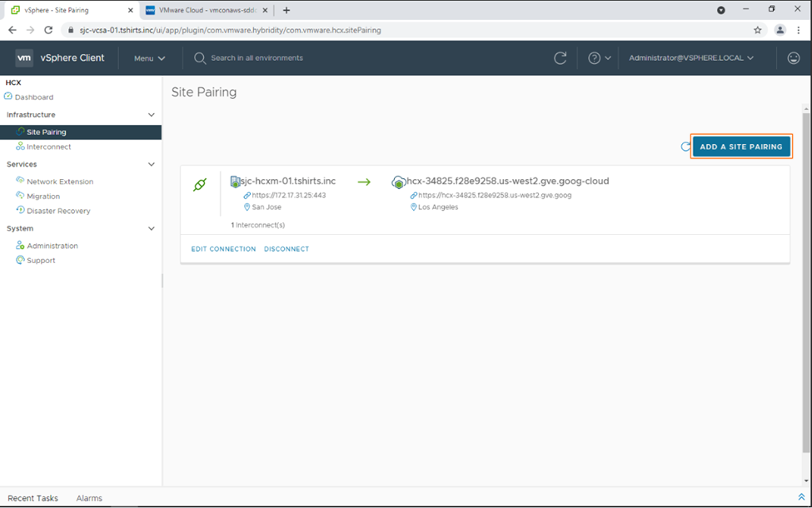Click the refresh icon beside Add a Site Pairing
This screenshot has width=812, height=508.
coord(685,147)
